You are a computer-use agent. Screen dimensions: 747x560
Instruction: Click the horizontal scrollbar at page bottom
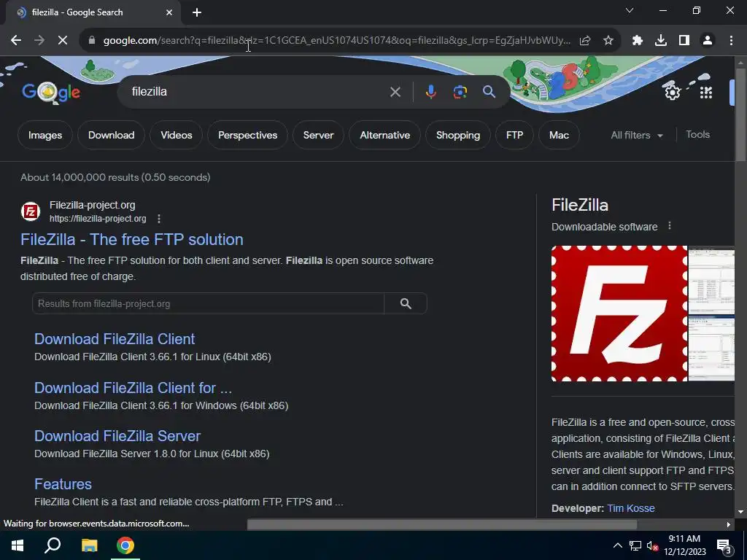tap(441, 524)
